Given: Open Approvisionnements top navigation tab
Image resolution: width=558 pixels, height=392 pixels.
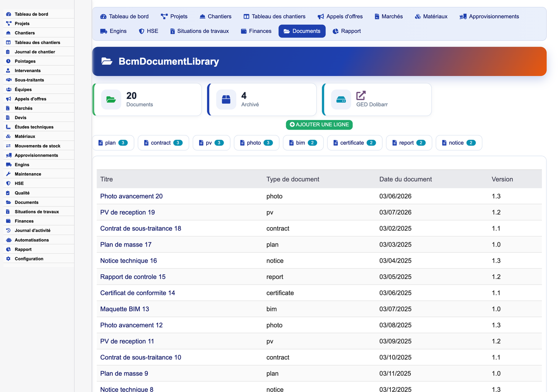Looking at the screenshot, I should click(489, 17).
